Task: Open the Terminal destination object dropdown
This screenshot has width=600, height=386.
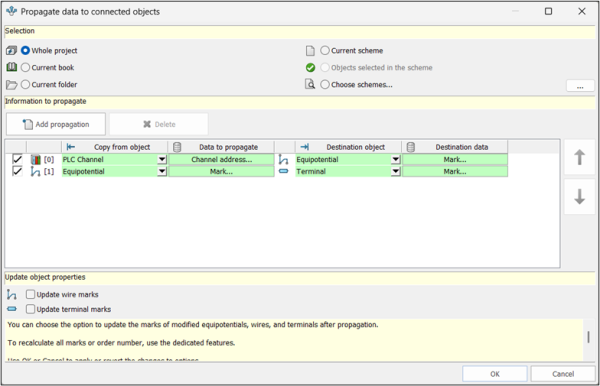Action: click(x=396, y=171)
